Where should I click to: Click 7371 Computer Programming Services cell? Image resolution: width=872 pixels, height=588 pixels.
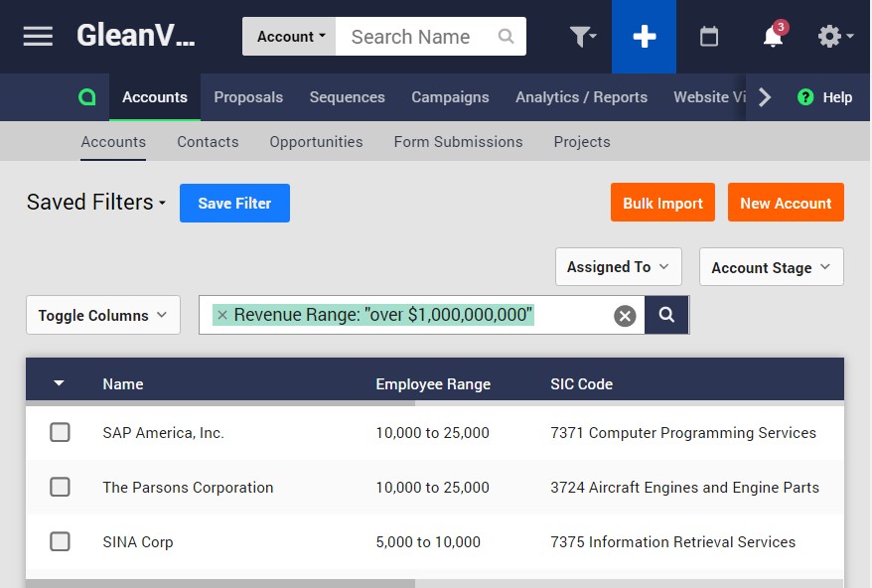683,433
